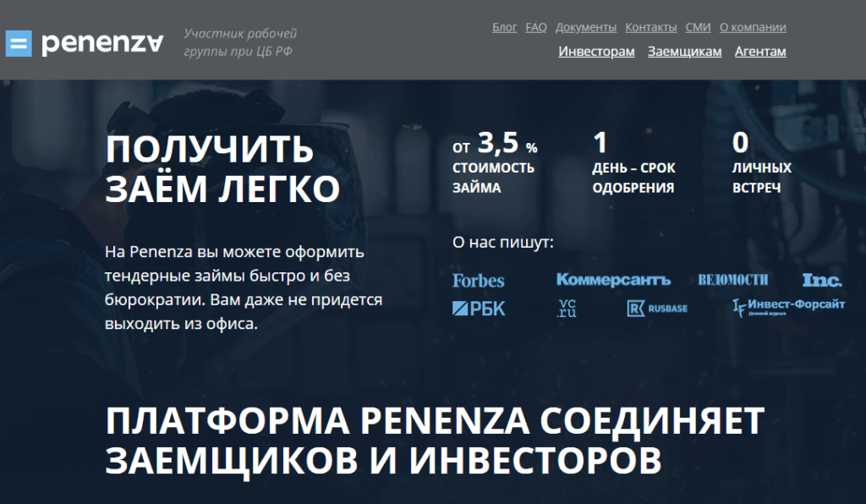This screenshot has width=866, height=504.
Task: Click the Получить заём легко heading
Action: tap(222, 170)
